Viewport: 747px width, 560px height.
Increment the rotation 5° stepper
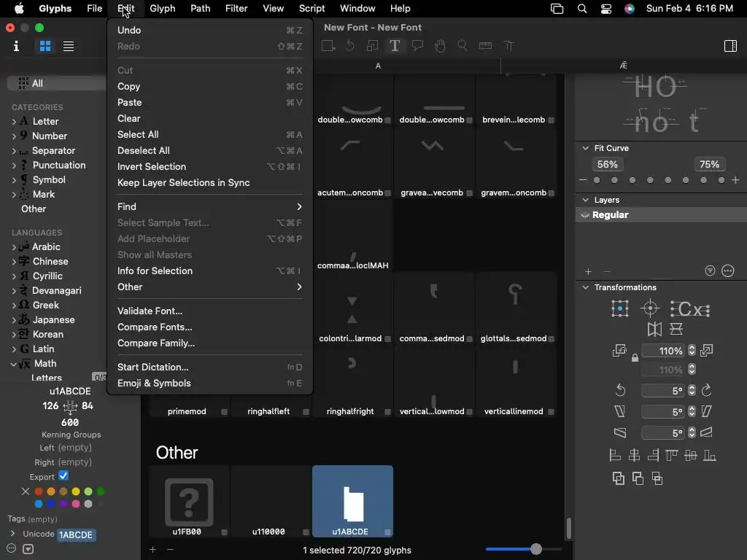point(692,388)
